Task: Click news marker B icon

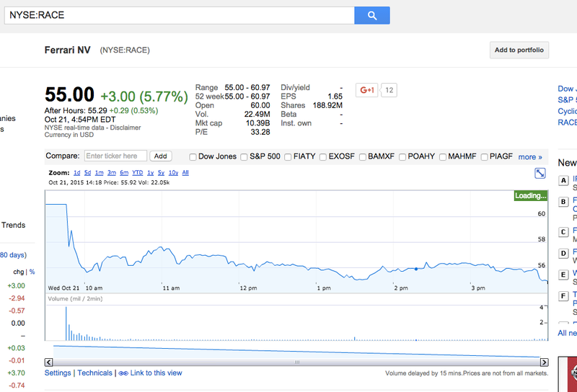Action: pyautogui.click(x=563, y=202)
